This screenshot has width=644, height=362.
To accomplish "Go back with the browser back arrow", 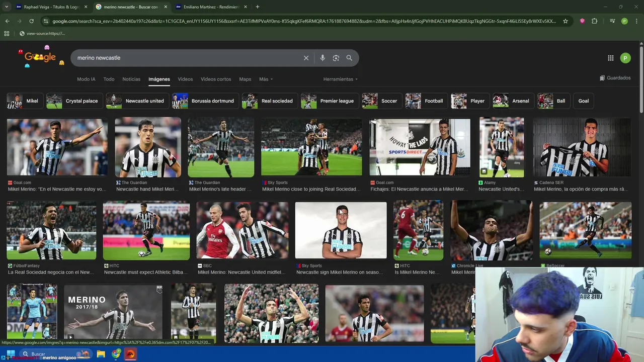I will coord(7,21).
